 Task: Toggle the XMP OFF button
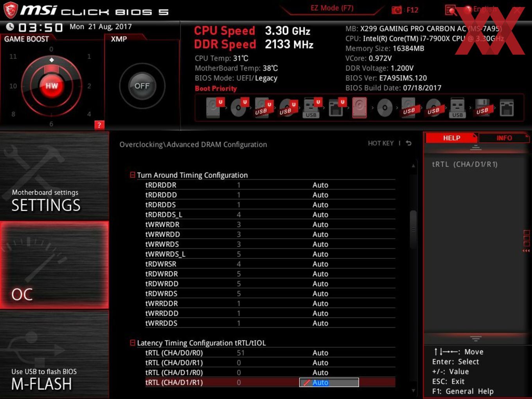click(142, 86)
